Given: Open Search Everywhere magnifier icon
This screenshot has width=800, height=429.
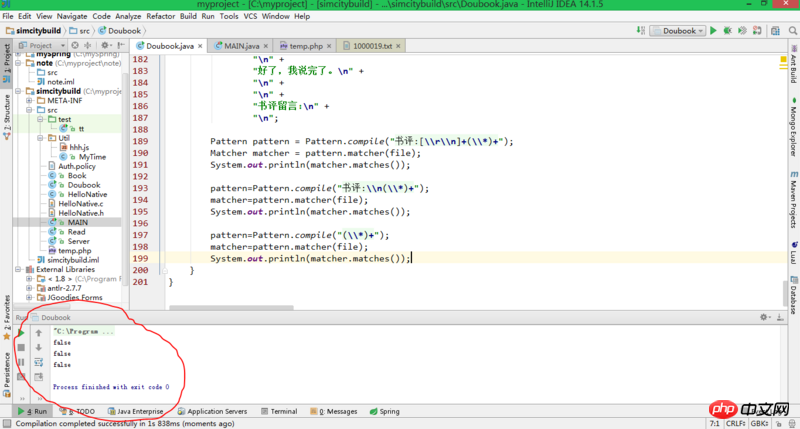Looking at the screenshot, I should 793,31.
